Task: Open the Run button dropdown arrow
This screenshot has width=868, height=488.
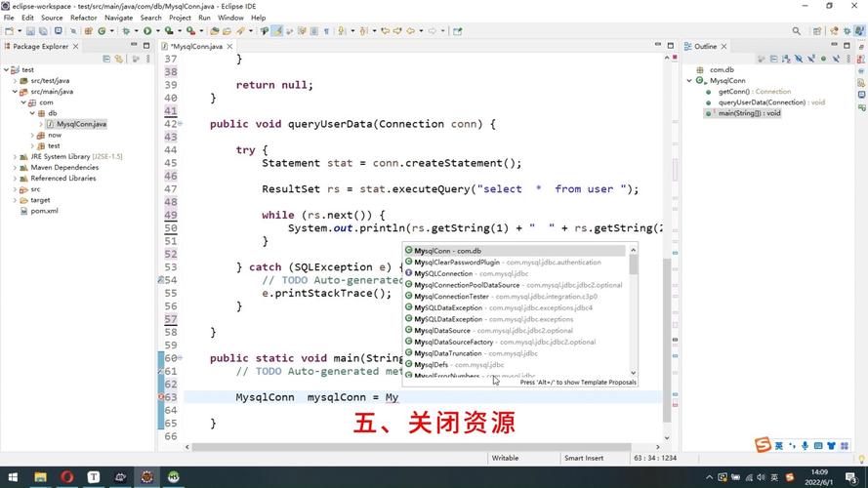Action: (x=158, y=31)
